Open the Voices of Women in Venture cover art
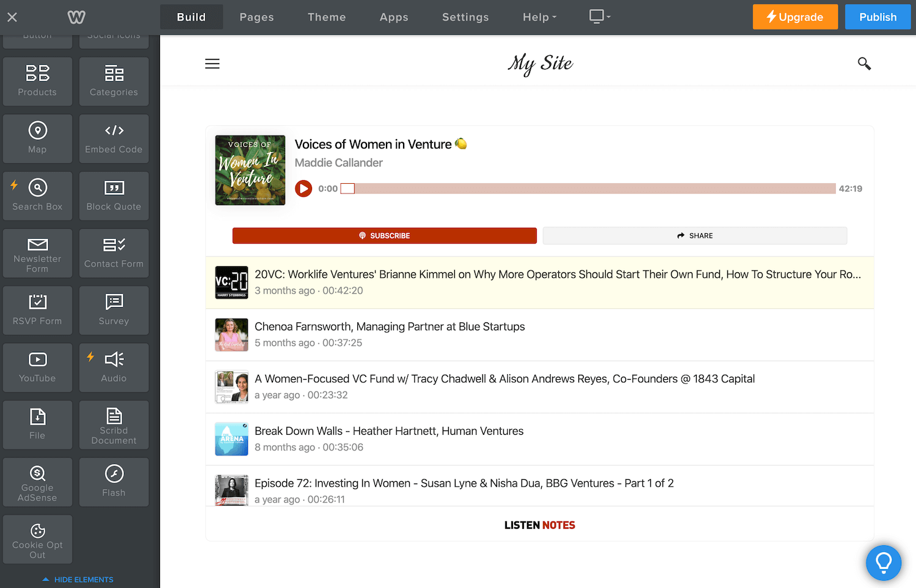 [x=250, y=170]
